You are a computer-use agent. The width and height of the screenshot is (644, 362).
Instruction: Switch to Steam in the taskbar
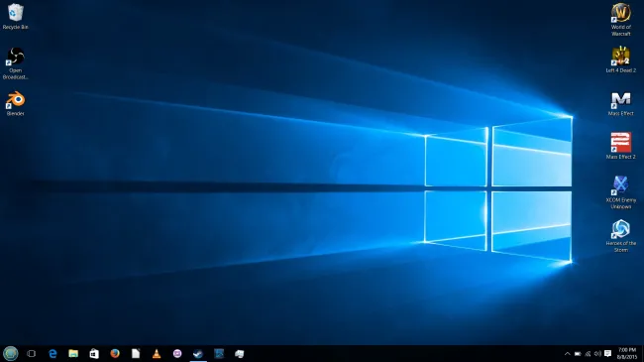pyautogui.click(x=198, y=353)
